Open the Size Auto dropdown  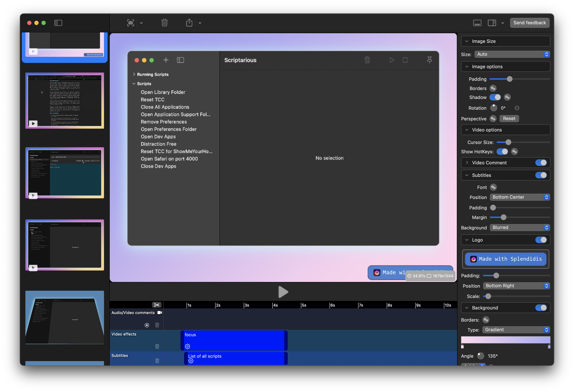coord(512,54)
